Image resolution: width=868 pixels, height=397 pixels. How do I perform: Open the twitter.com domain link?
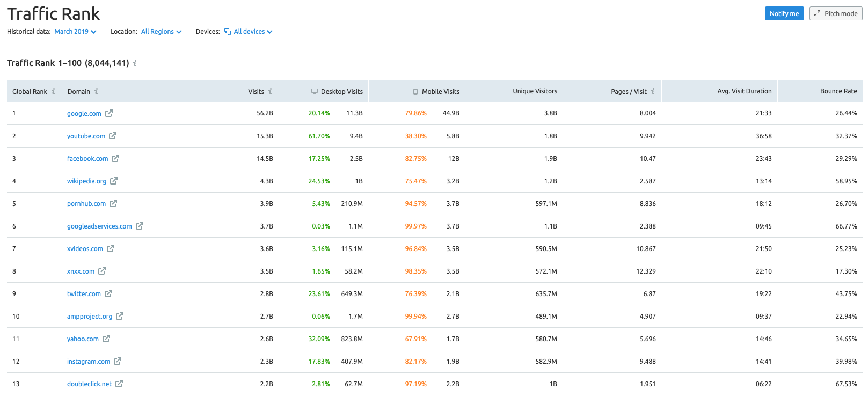pos(84,294)
